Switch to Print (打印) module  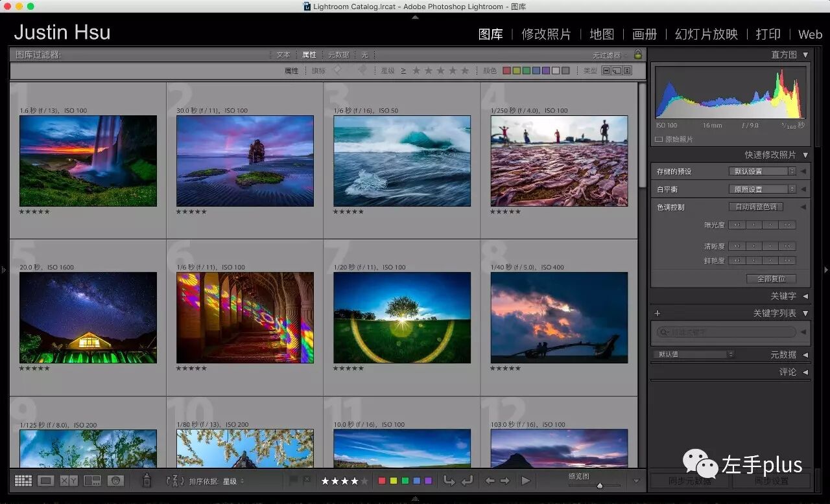click(x=768, y=34)
